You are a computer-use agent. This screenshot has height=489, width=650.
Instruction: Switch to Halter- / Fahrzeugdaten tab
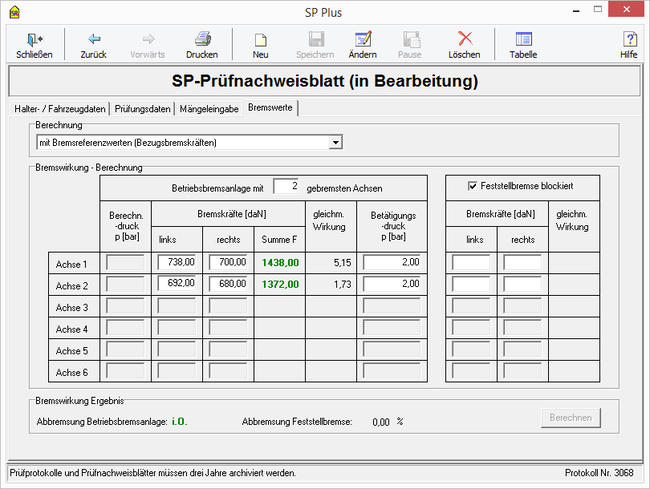point(60,109)
